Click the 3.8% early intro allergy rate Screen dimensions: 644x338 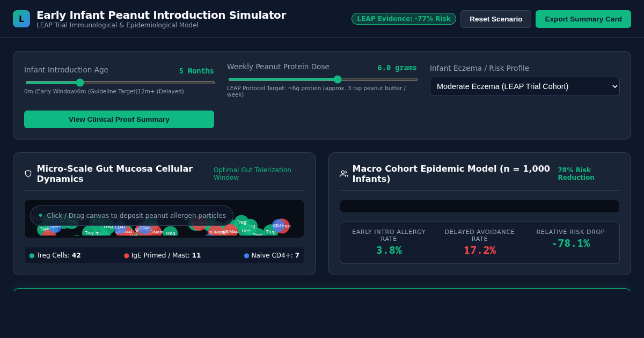tap(389, 250)
